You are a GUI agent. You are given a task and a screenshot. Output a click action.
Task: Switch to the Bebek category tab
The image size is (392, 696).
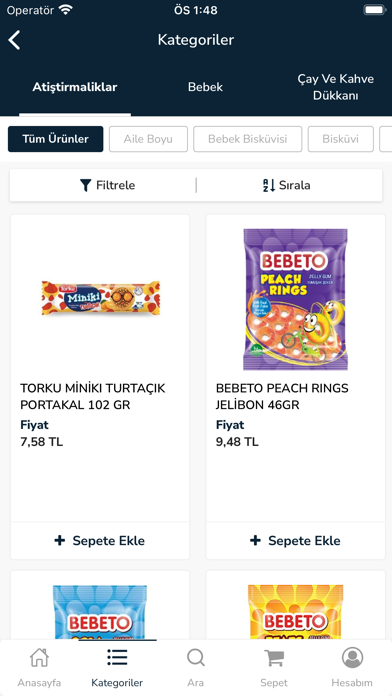pos(205,87)
